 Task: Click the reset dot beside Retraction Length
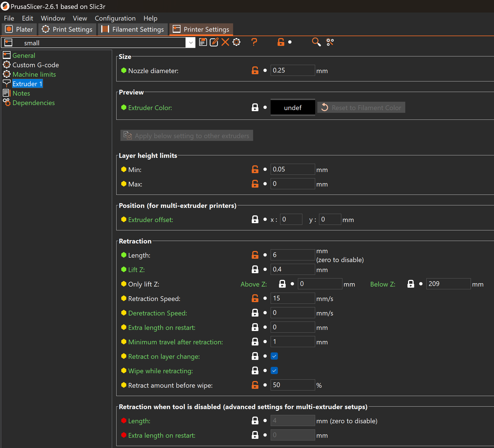(265, 255)
